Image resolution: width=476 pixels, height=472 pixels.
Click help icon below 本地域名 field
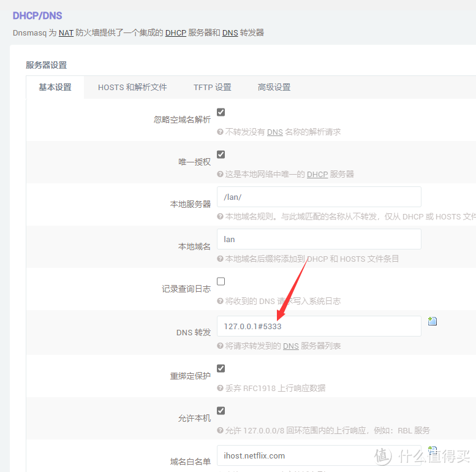pyautogui.click(x=221, y=259)
